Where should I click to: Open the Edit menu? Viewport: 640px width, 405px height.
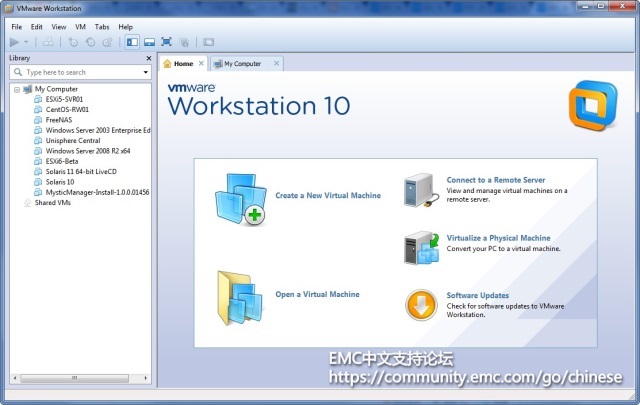click(37, 27)
